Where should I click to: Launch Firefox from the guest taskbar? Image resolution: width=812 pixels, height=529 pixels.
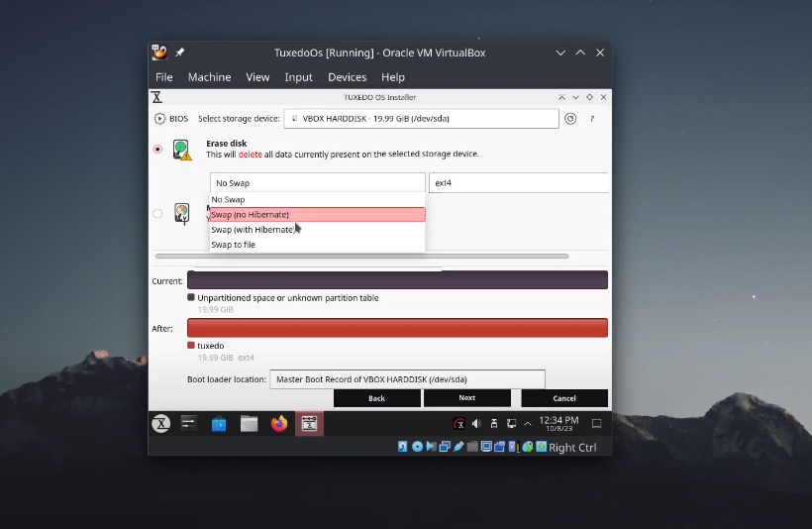(x=279, y=424)
